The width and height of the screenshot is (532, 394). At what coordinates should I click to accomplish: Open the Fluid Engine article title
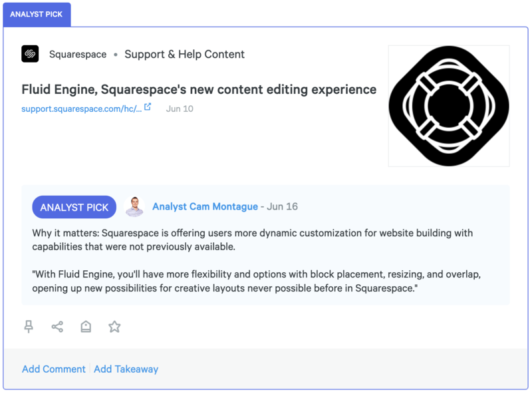tap(199, 89)
